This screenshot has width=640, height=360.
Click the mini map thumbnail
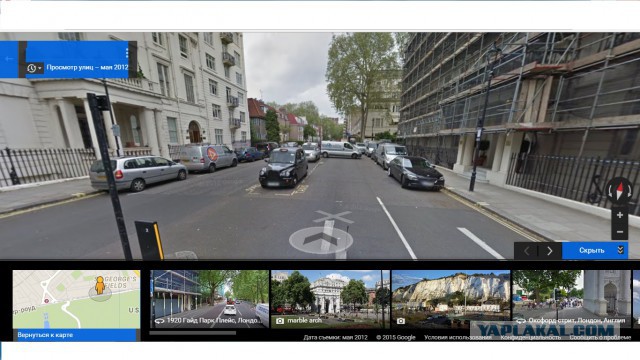[76, 299]
